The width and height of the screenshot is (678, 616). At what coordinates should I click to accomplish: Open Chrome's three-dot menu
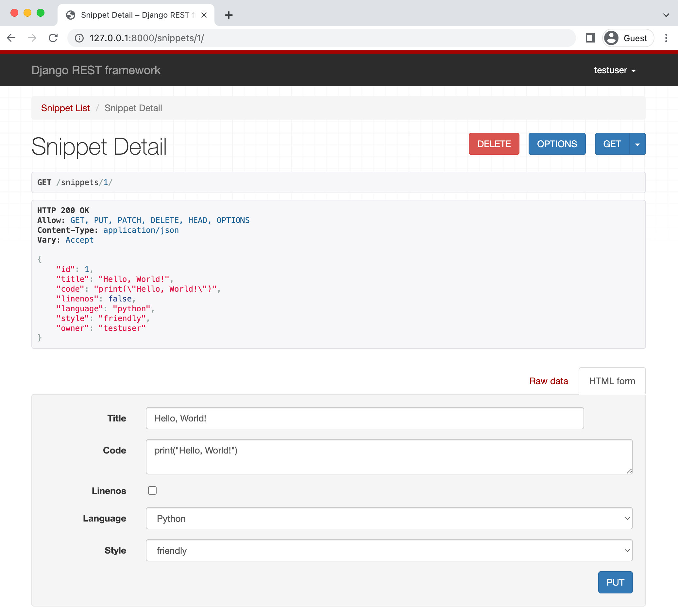tap(666, 38)
